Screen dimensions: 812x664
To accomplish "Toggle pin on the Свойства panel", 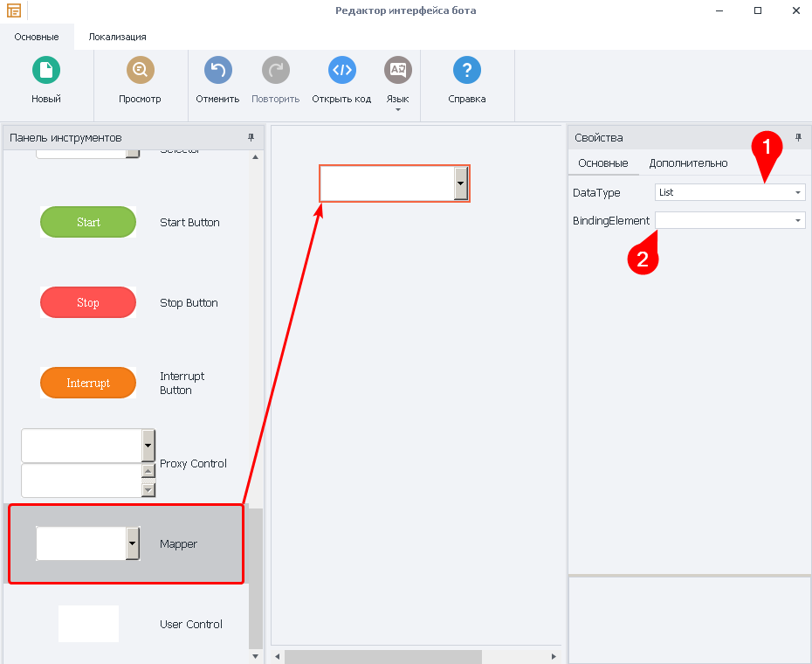I will 797,138.
